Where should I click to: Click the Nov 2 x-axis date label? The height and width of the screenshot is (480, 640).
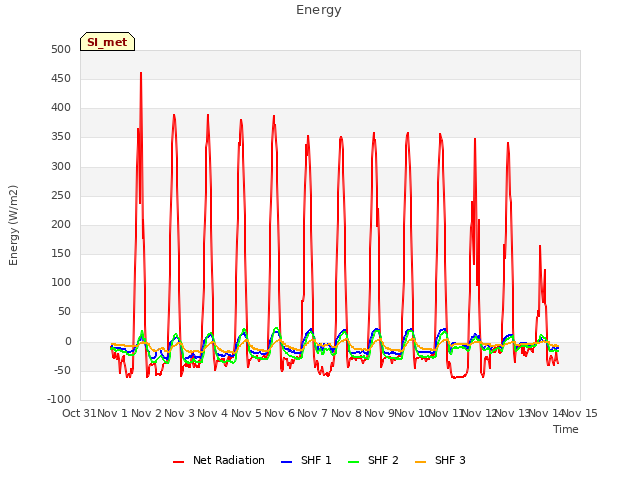[x=147, y=413]
